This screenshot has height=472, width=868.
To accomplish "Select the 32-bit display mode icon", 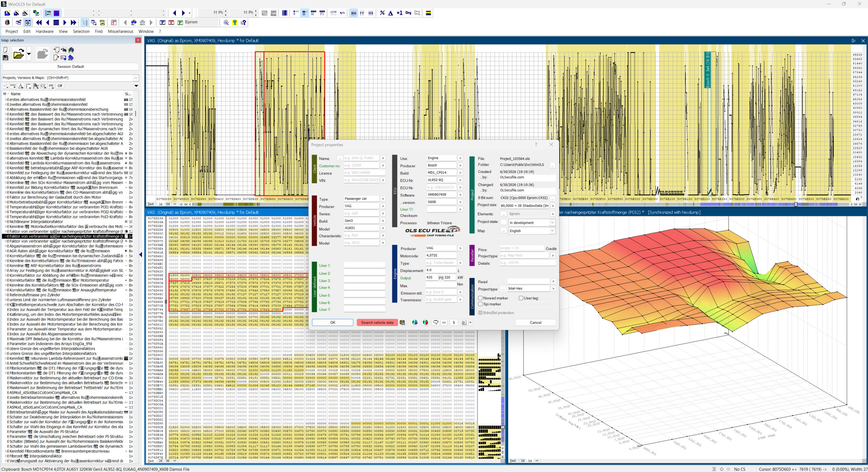I will (313, 13).
